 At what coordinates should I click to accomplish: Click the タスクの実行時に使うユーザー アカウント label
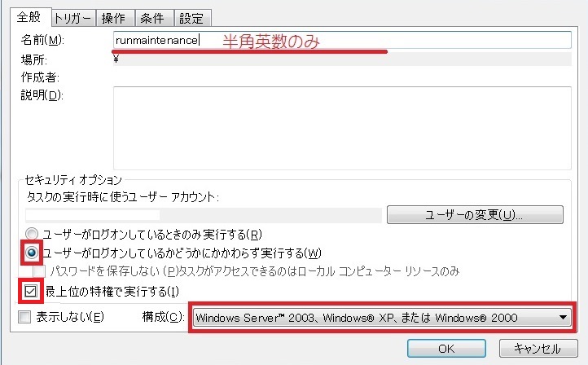(123, 196)
